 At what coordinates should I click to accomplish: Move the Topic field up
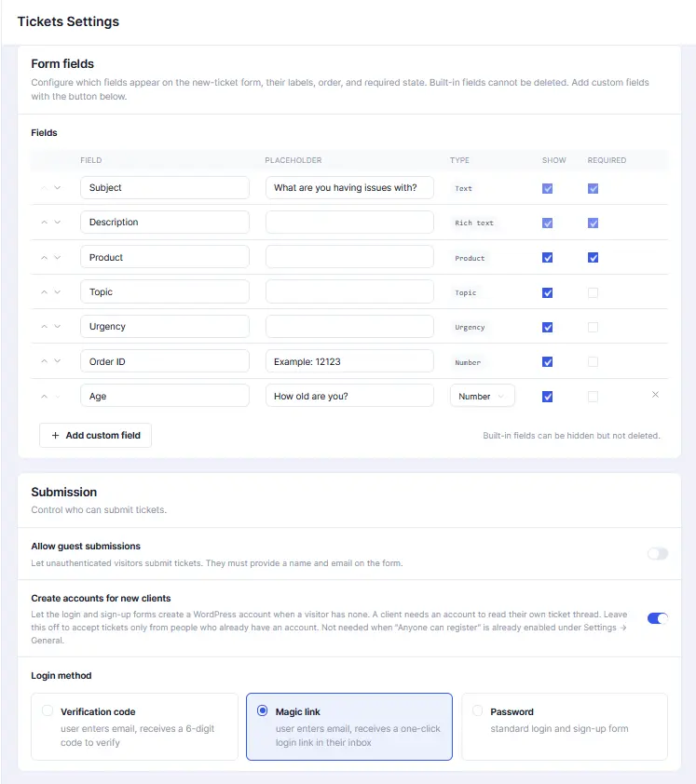44,292
